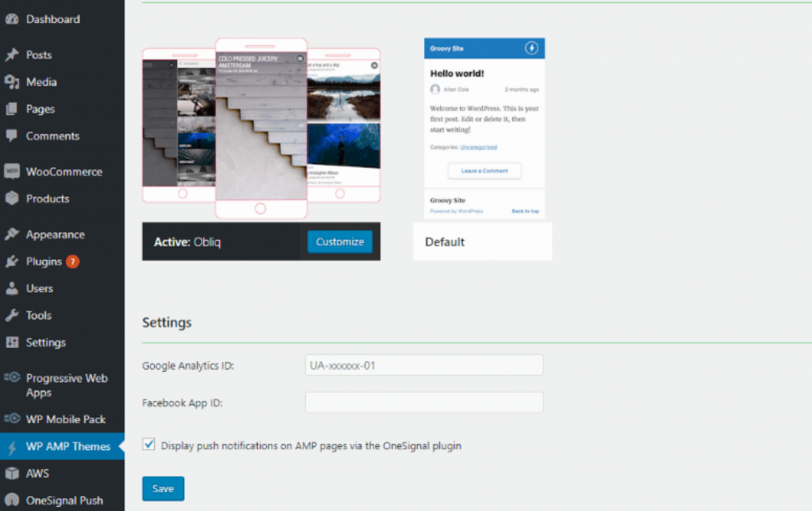
Task: Click the Dashboard gauge icon
Action: click(12, 19)
